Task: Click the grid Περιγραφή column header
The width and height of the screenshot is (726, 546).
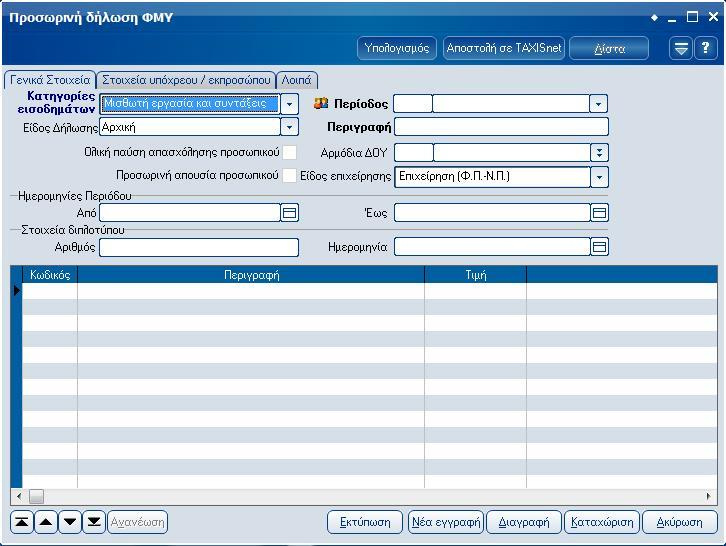Action: tap(251, 275)
